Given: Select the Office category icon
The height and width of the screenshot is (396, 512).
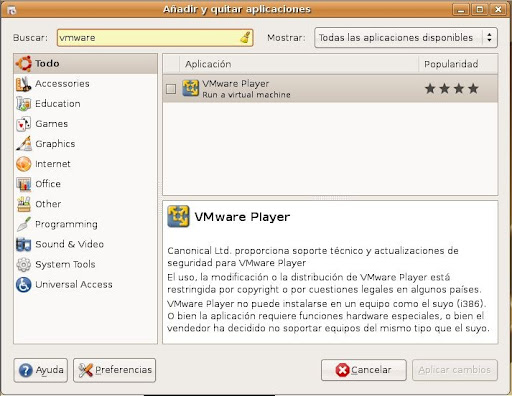Looking at the screenshot, I should [23, 184].
